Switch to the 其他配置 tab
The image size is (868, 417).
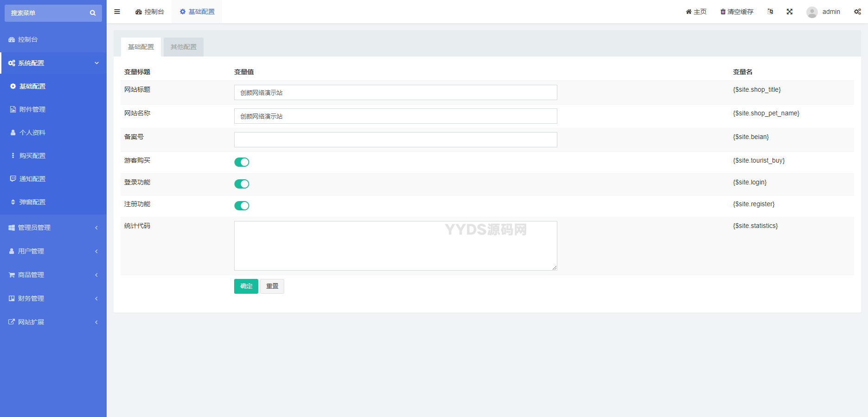click(184, 47)
